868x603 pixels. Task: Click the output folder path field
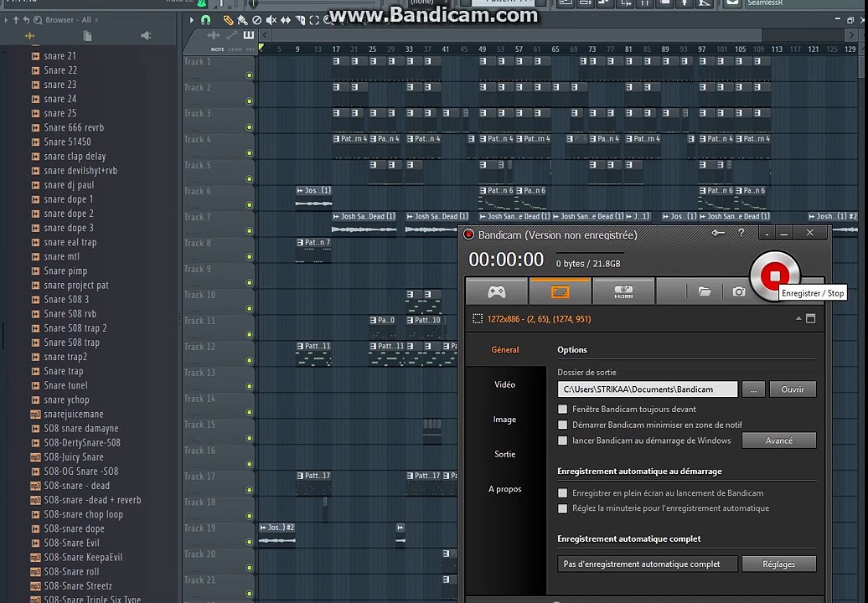647,389
